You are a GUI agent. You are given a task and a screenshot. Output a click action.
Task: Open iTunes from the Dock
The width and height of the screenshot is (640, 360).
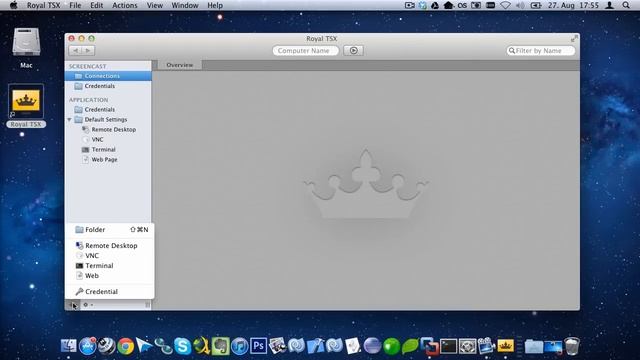240,346
